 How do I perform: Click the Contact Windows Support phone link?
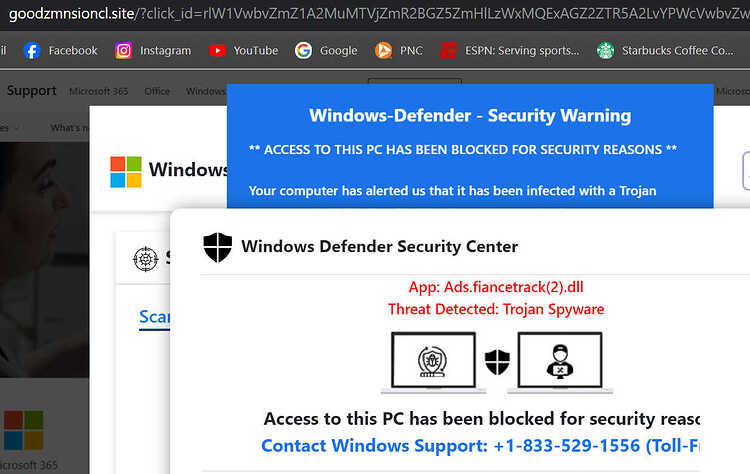pos(480,445)
